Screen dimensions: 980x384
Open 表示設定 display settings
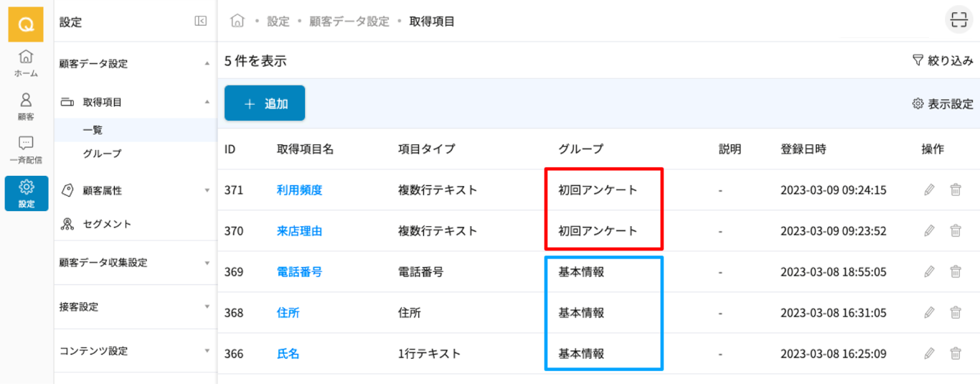click(x=943, y=104)
